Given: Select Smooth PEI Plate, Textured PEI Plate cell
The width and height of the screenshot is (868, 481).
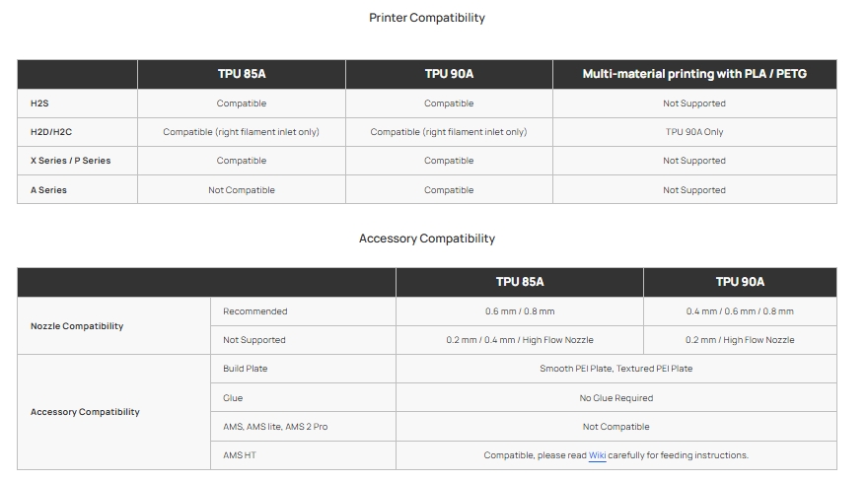Looking at the screenshot, I should click(615, 369).
